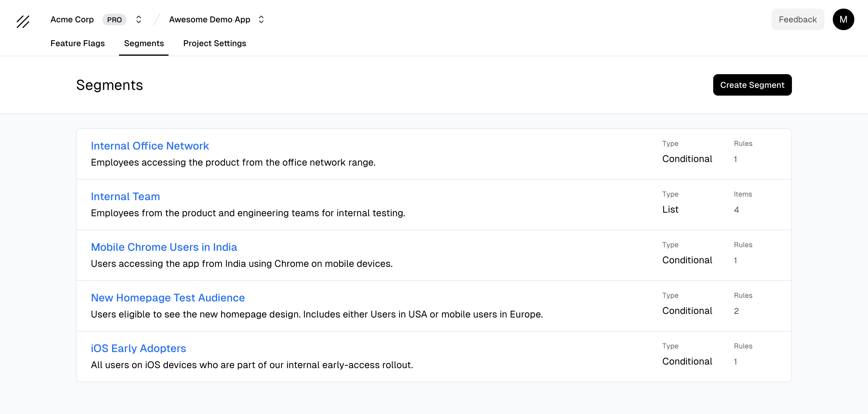
Task: Open the New Homepage Test Audience segment
Action: pos(167,298)
